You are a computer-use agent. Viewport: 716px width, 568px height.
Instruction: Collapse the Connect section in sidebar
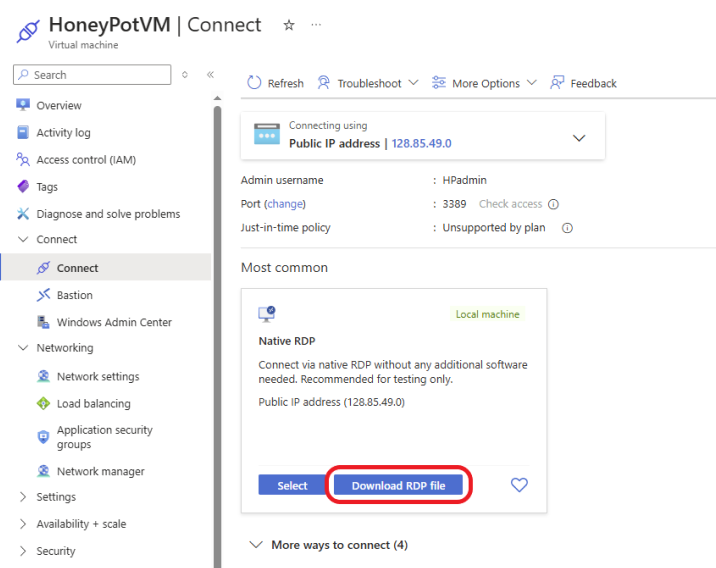23,239
